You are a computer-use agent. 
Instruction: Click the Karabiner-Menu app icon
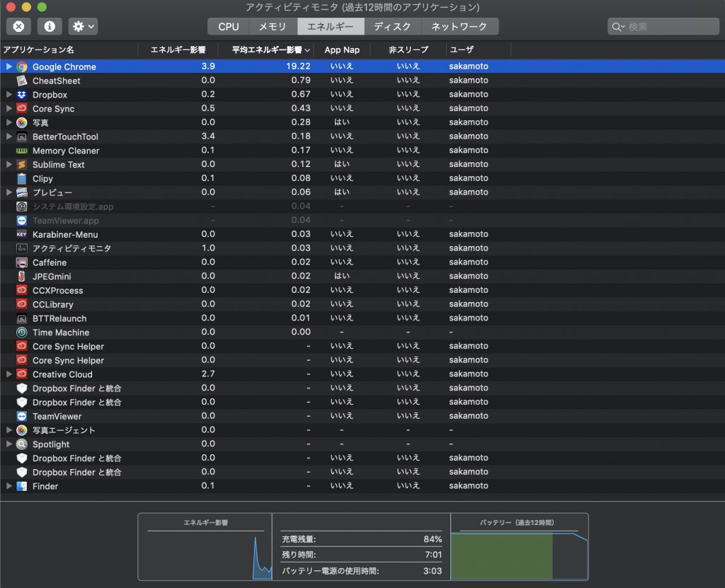[22, 234]
